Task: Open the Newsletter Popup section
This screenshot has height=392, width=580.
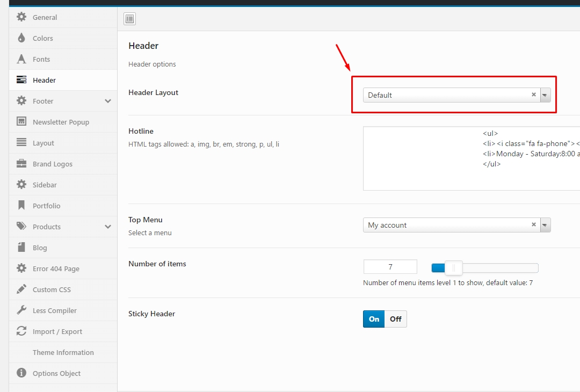Action: (x=21, y=122)
